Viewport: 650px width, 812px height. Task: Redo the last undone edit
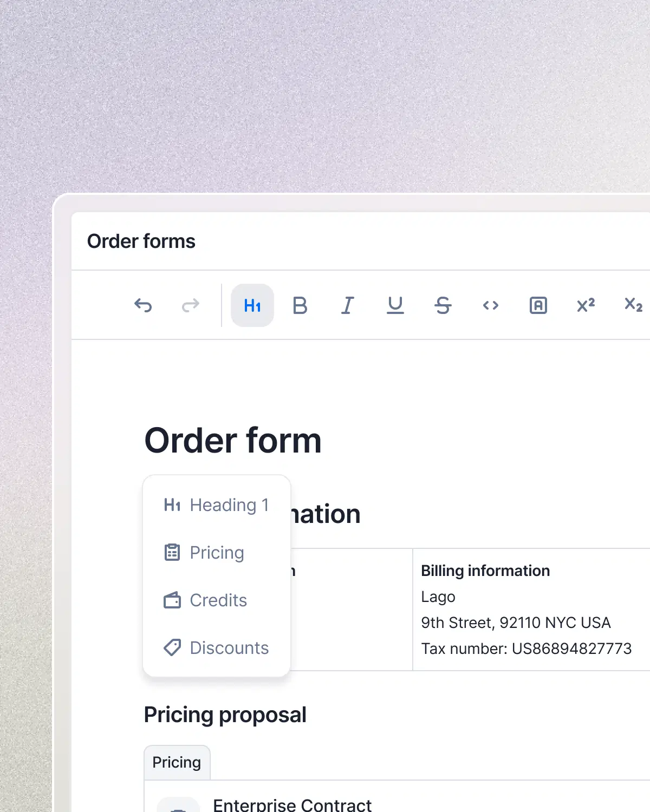191,305
